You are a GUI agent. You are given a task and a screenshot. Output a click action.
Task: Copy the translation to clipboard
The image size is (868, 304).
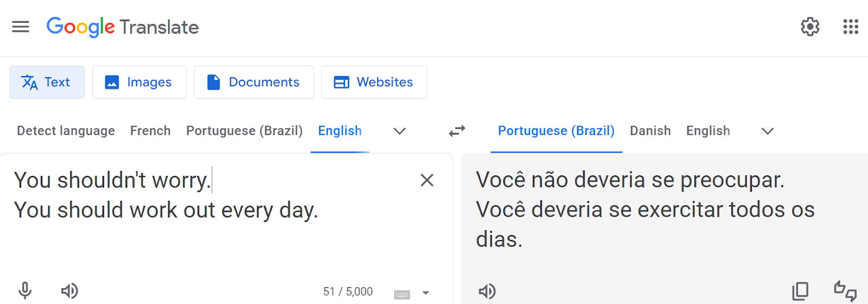[800, 291]
